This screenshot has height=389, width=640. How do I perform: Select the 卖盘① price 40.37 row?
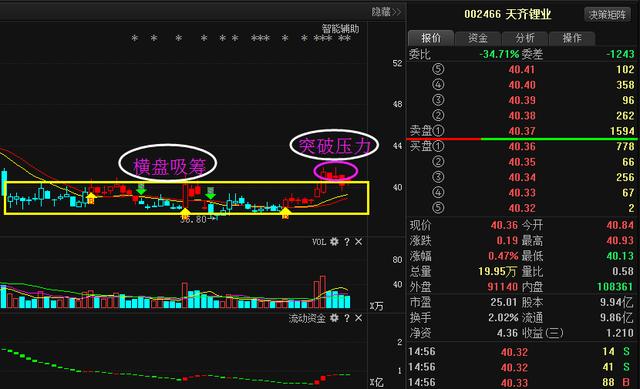pos(522,131)
